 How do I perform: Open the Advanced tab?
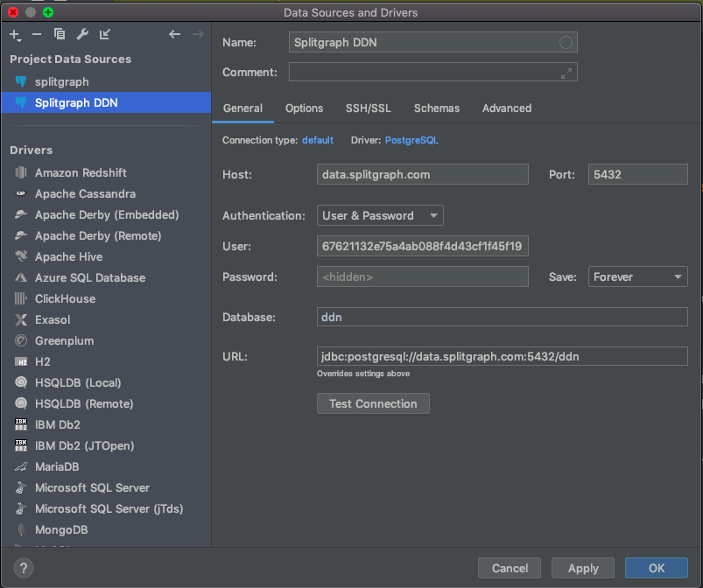click(507, 108)
